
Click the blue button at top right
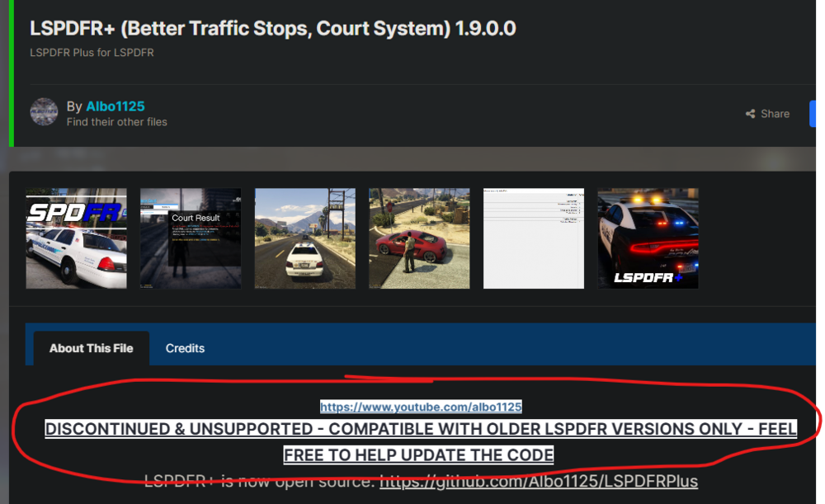819,113
